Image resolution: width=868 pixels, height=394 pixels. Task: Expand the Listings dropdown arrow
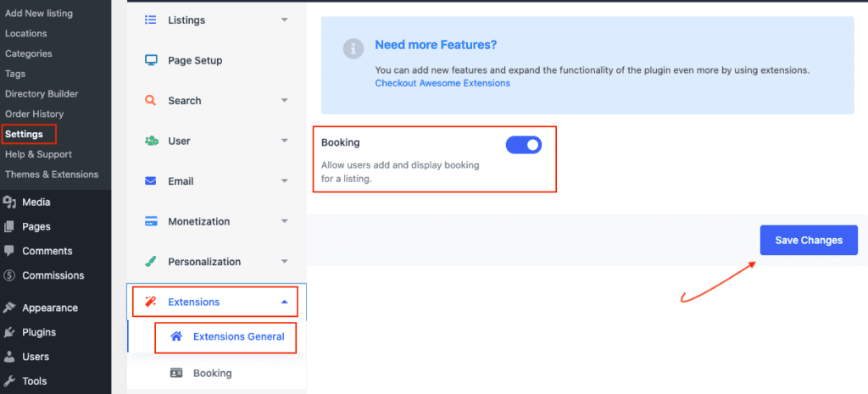pyautogui.click(x=285, y=20)
